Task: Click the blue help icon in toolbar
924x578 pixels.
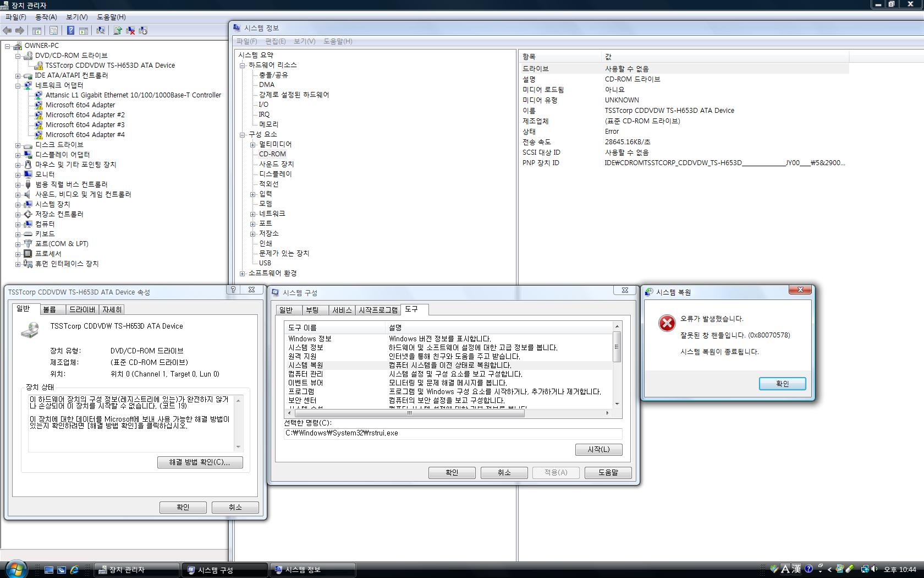Action: click(70, 31)
